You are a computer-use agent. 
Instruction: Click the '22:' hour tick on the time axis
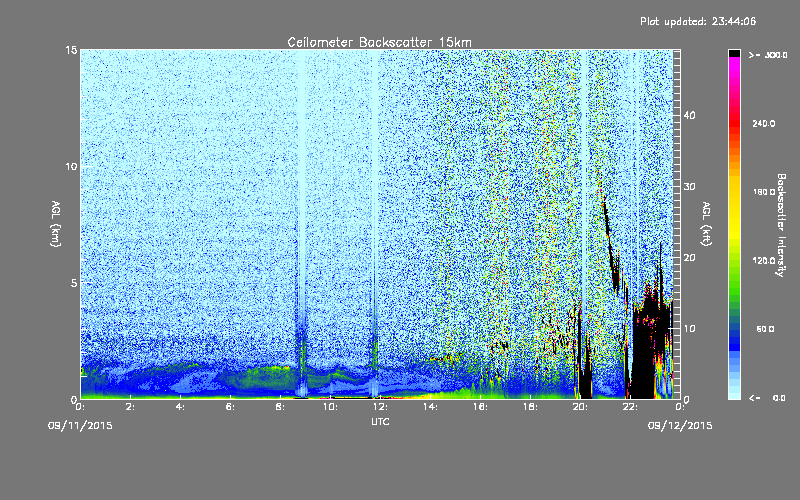(x=630, y=407)
